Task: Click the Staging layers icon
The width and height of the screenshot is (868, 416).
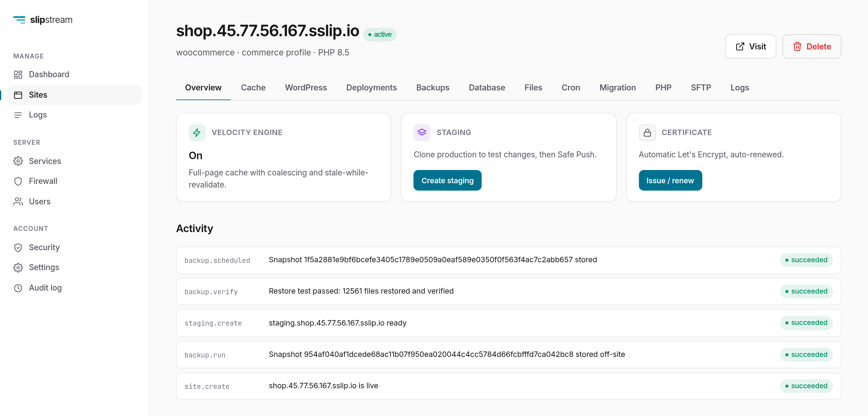Action: 422,132
